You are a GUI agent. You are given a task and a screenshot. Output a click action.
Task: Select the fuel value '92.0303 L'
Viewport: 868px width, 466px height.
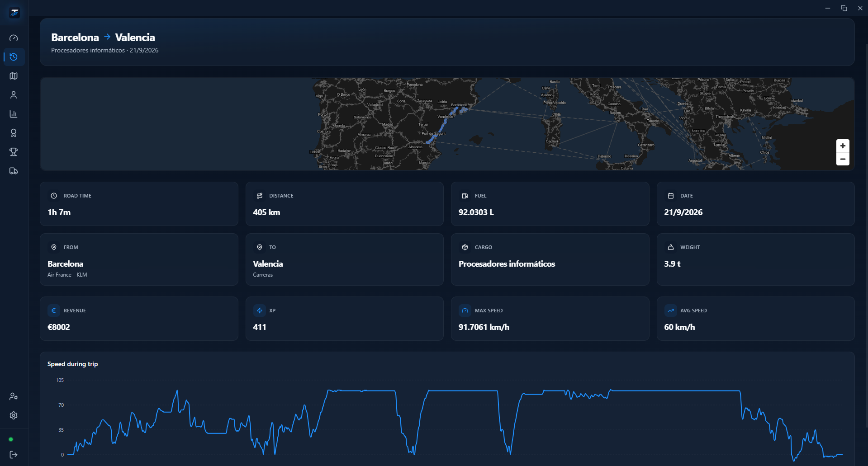tap(476, 212)
